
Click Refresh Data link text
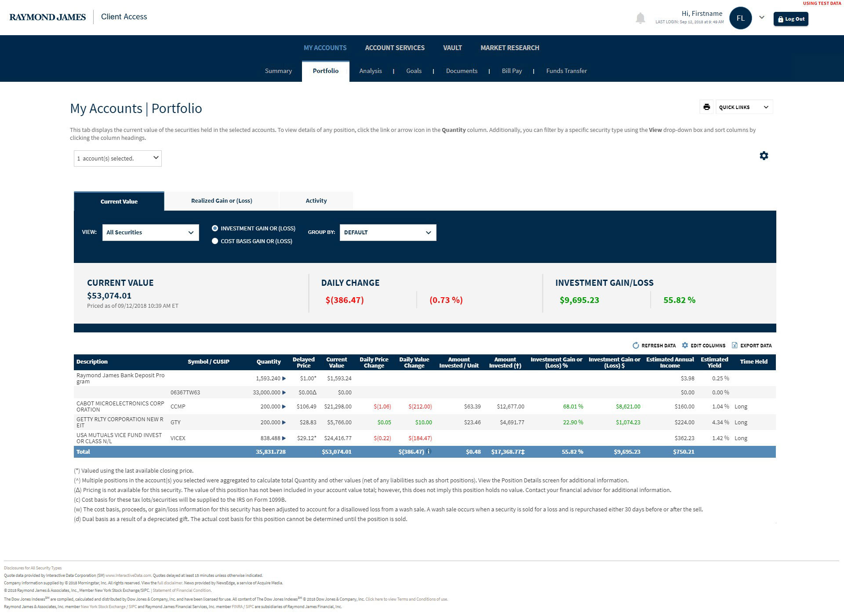click(x=658, y=346)
